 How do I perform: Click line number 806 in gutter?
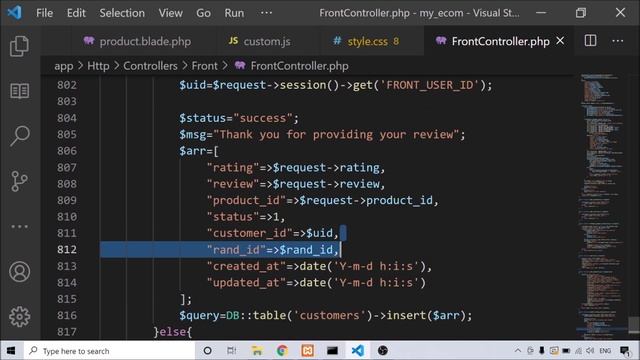coord(67,151)
